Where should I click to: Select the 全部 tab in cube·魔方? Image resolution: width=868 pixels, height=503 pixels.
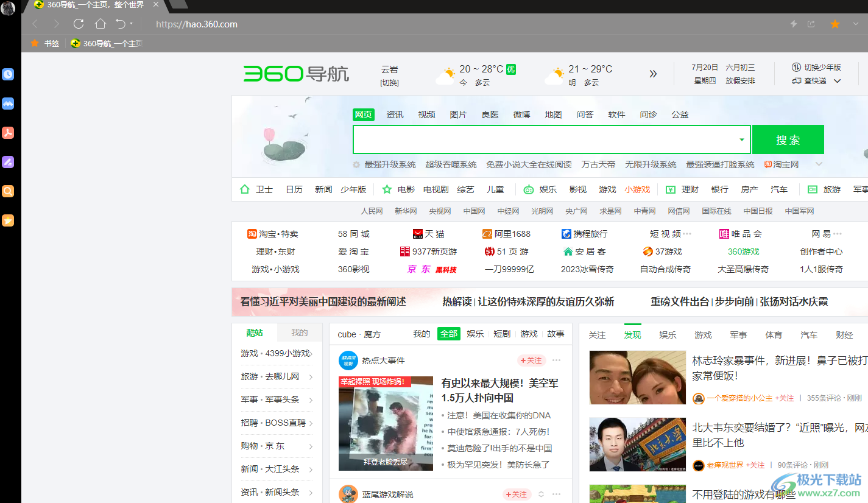tap(449, 334)
